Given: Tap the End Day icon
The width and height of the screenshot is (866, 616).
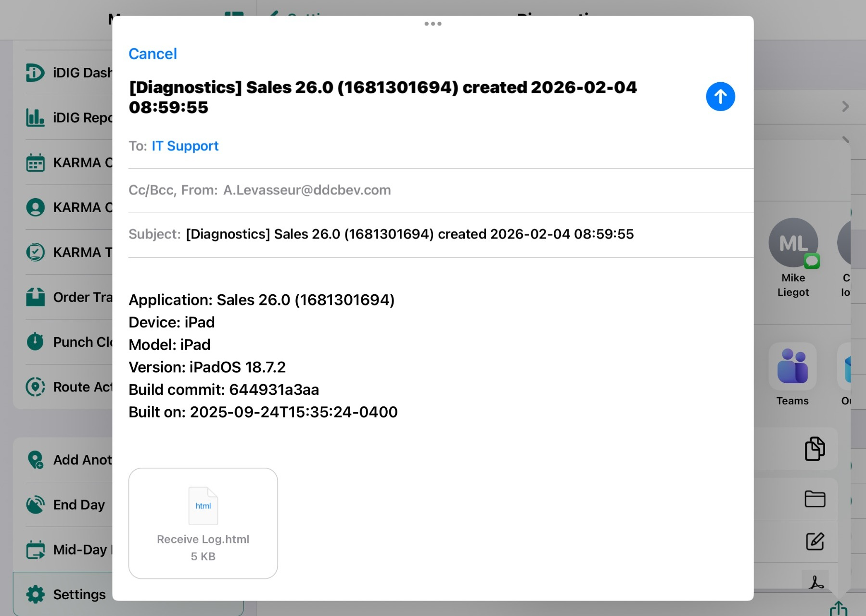Looking at the screenshot, I should click(35, 504).
